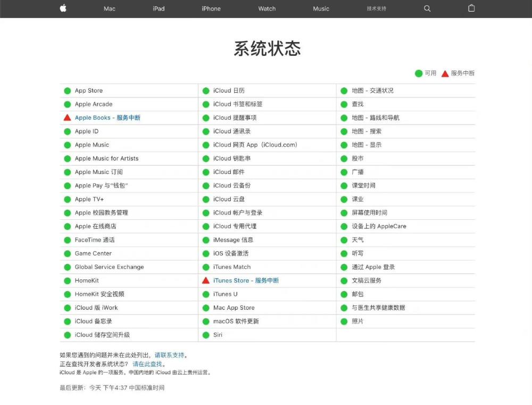
Task: Select iCloud 网页 App (iCloud.com) text
Action: (255, 145)
